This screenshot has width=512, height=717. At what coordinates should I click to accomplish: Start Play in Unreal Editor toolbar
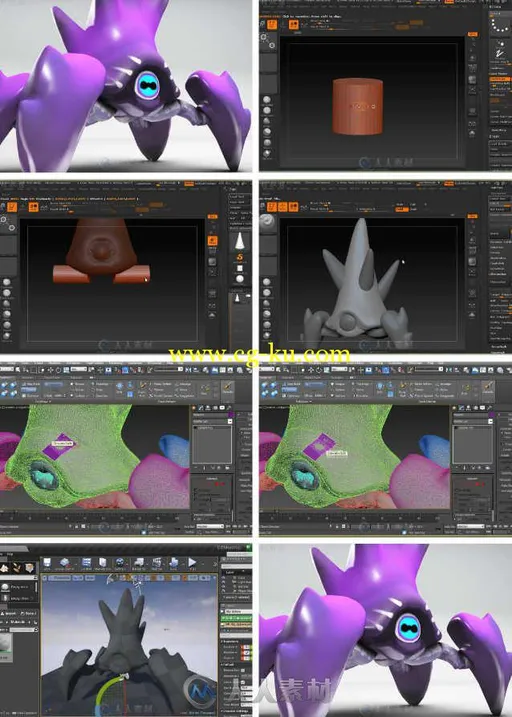click(x=192, y=562)
